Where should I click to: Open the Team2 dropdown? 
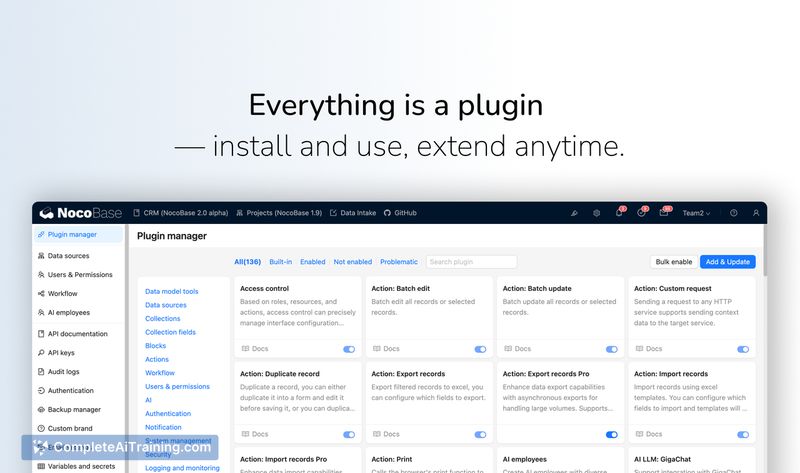click(696, 213)
